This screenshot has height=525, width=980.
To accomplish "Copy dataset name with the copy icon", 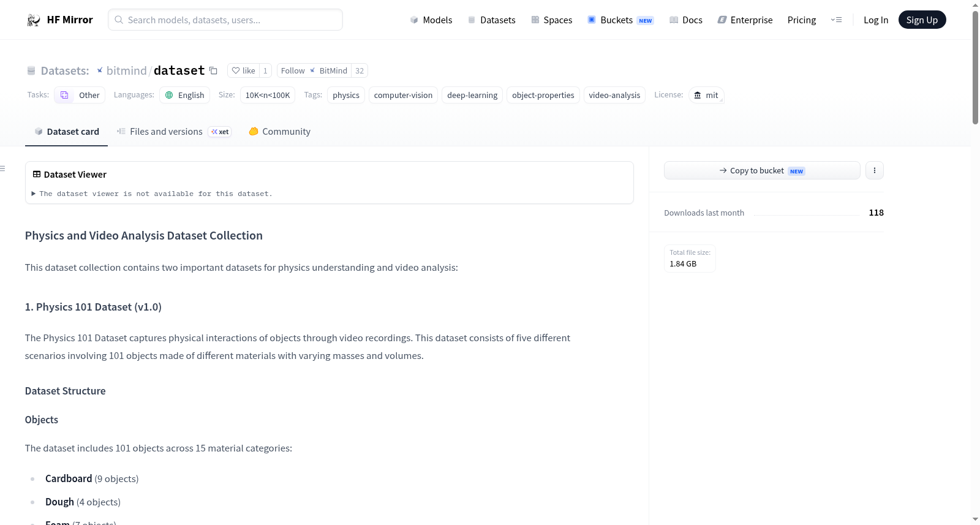I will click(x=213, y=70).
